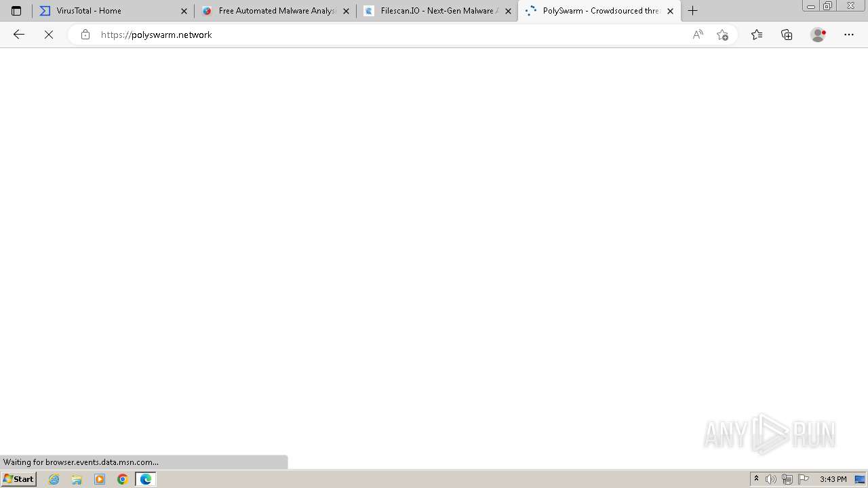Viewport: 868px width, 488px height.
Task: Open Windows Media Player from taskbar
Action: (100, 479)
